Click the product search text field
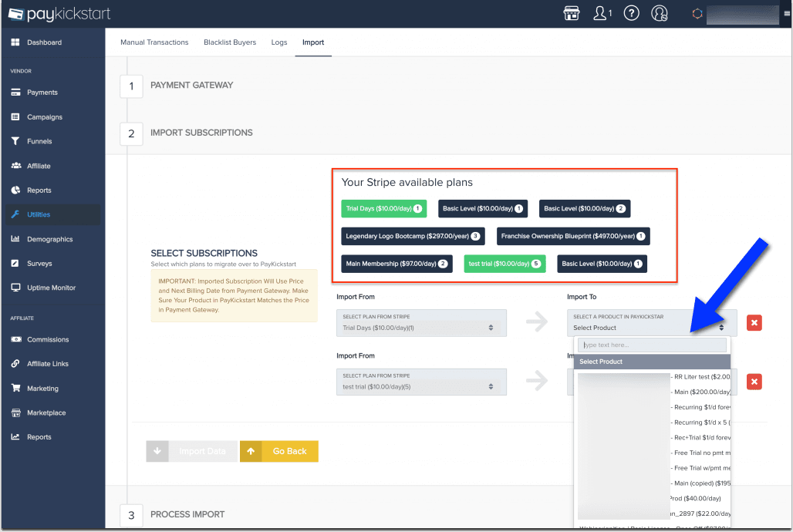793x532 pixels. pyautogui.click(x=652, y=345)
